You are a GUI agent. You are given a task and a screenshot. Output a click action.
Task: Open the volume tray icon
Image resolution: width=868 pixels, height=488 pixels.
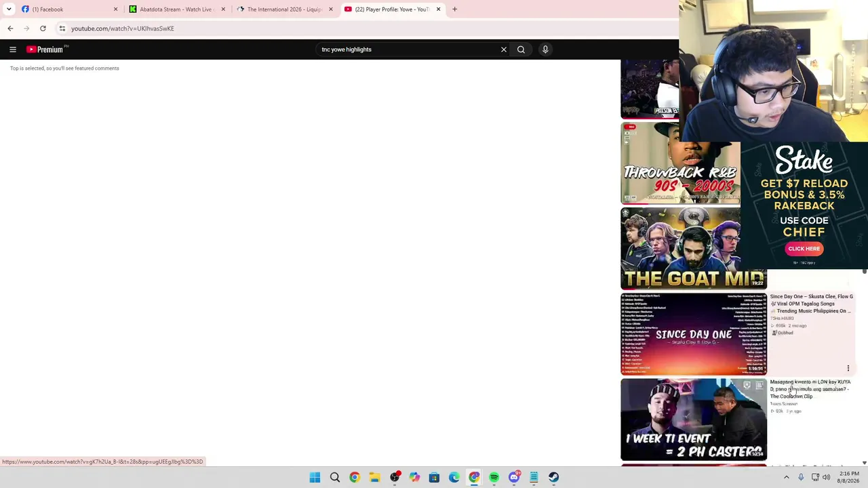point(826,477)
